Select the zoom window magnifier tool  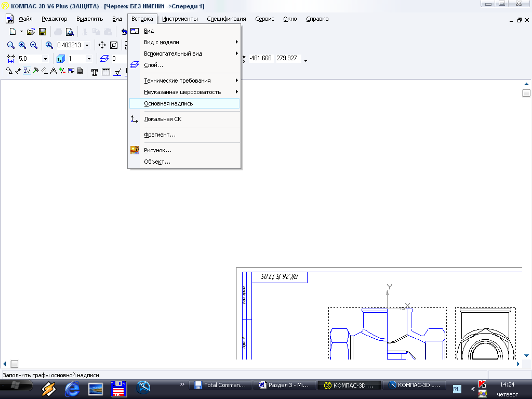[10, 45]
